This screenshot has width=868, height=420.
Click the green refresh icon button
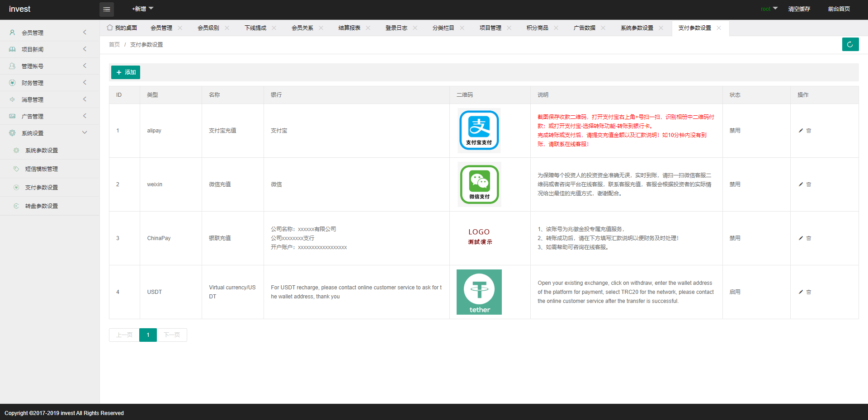tap(850, 44)
